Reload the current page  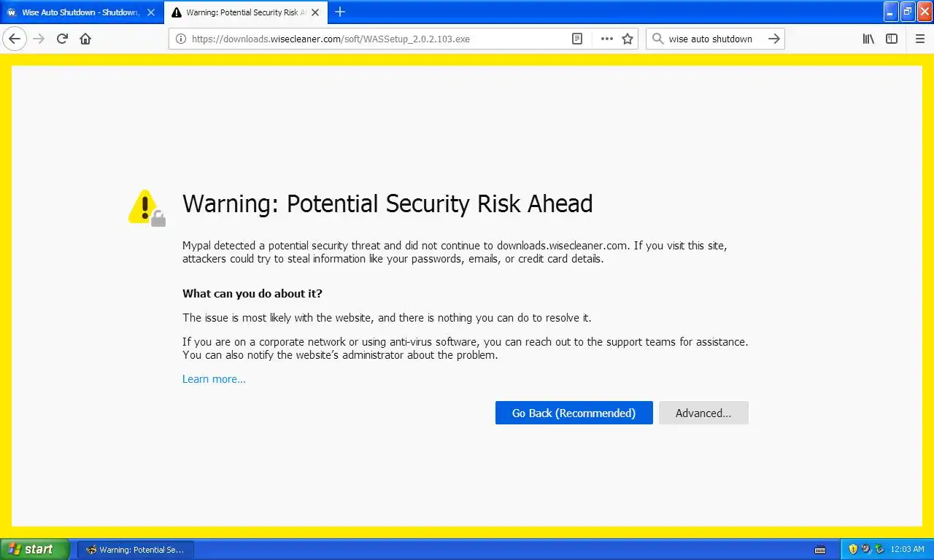click(62, 39)
